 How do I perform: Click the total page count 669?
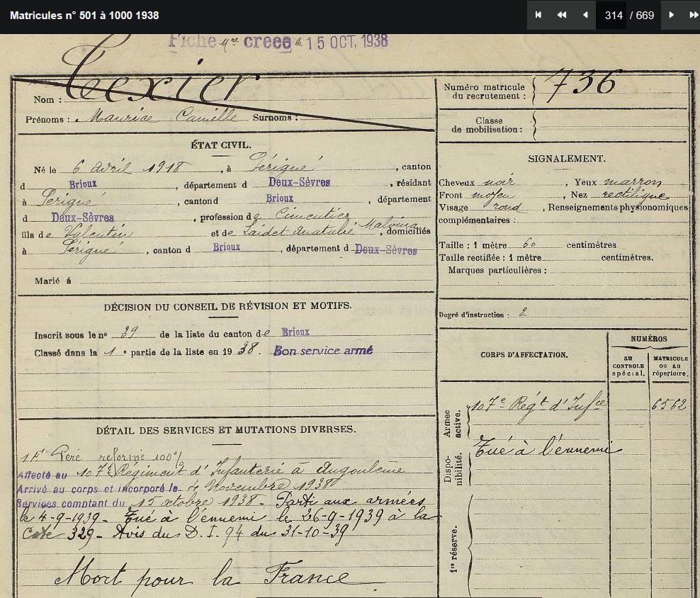[644, 16]
